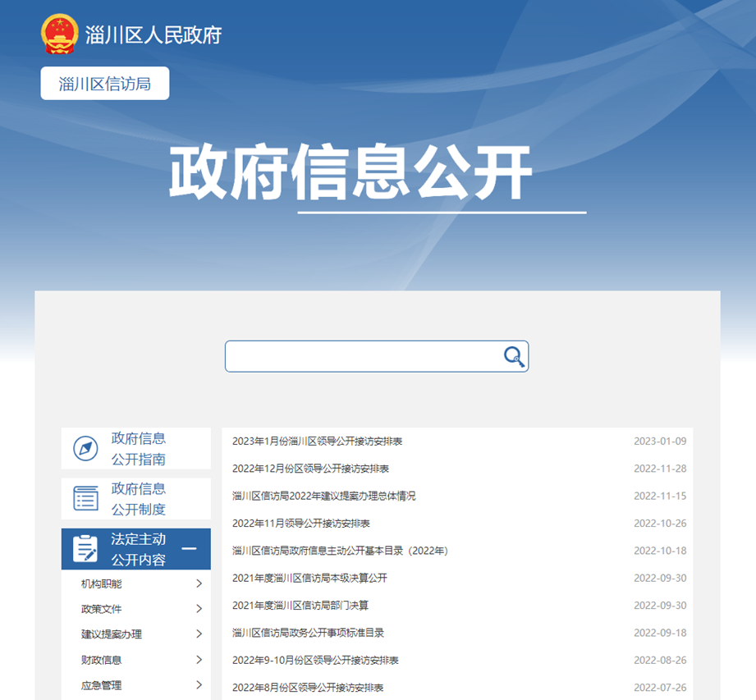The image size is (756, 700).
Task: Select the 政府信息公开制度 menu item
Action: 138,498
